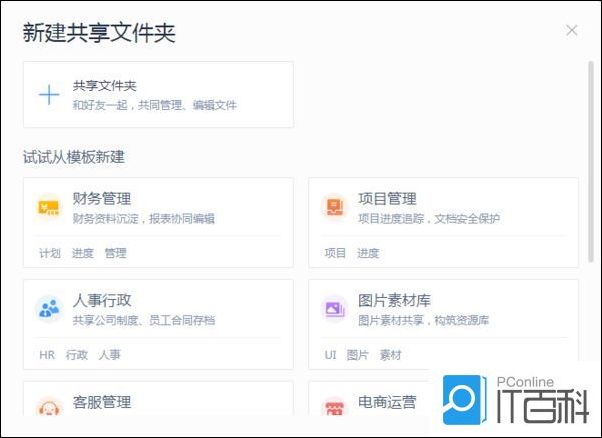Open the 财务管理 template title

pyautogui.click(x=102, y=199)
